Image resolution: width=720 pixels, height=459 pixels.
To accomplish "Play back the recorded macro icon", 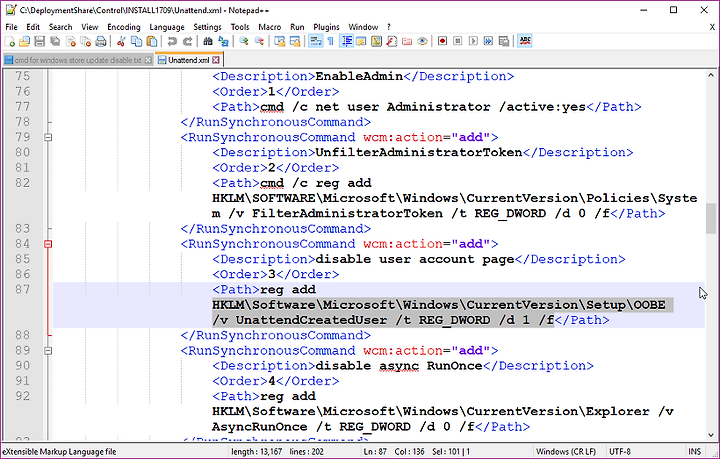I will point(473,42).
